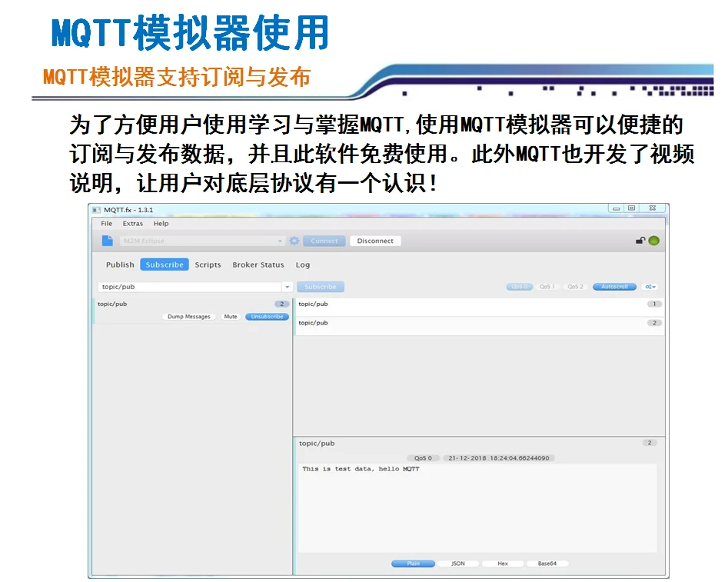Select the QoS 1 toggle
Screen dimensions: 728x582
pos(547,287)
